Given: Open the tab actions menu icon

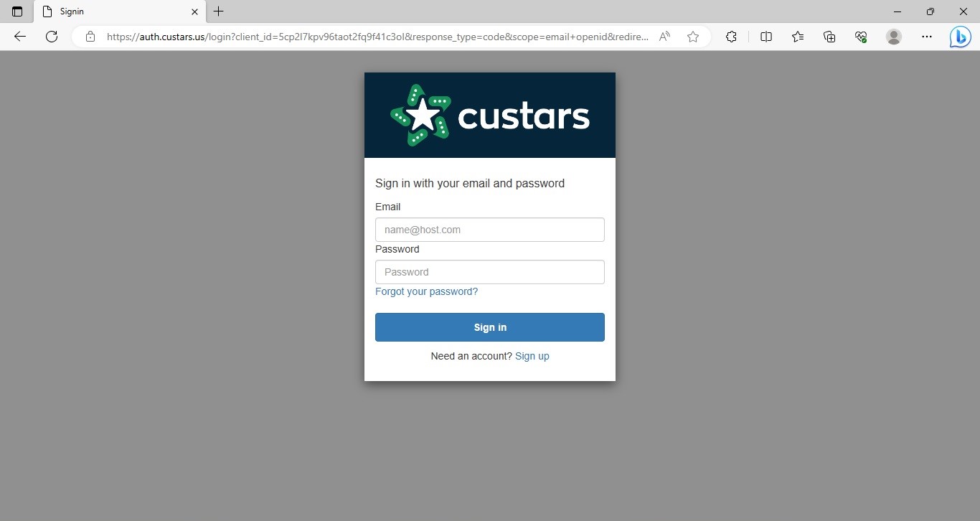Looking at the screenshot, I should [17, 11].
